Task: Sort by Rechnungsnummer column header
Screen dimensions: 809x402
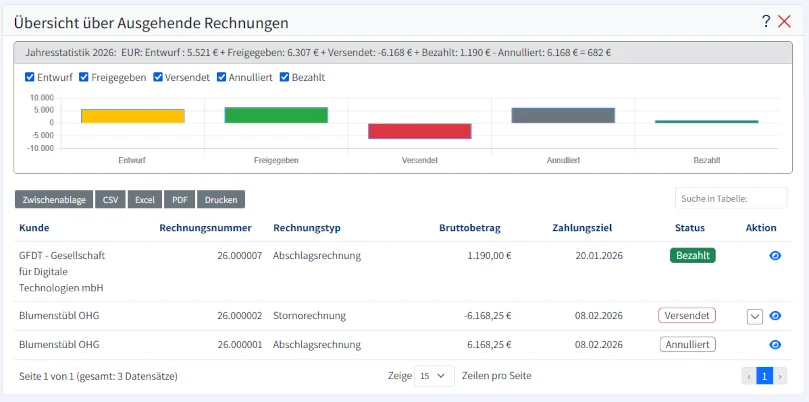Action: pos(205,228)
